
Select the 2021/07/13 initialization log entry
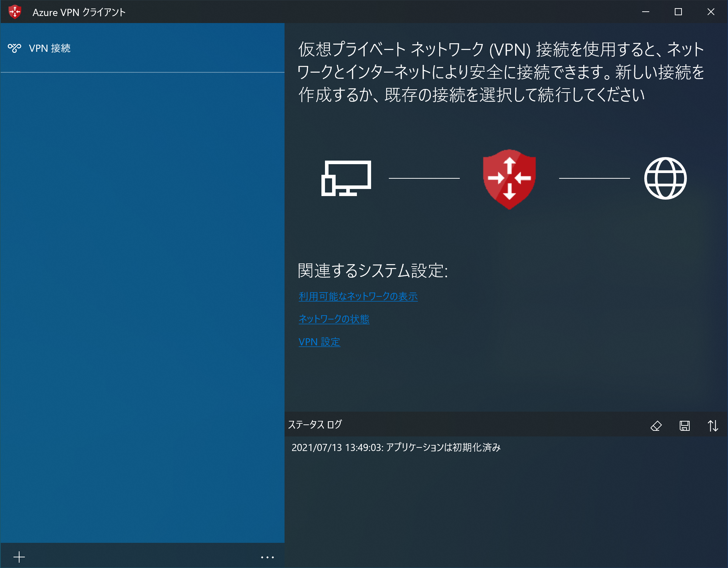click(x=396, y=447)
